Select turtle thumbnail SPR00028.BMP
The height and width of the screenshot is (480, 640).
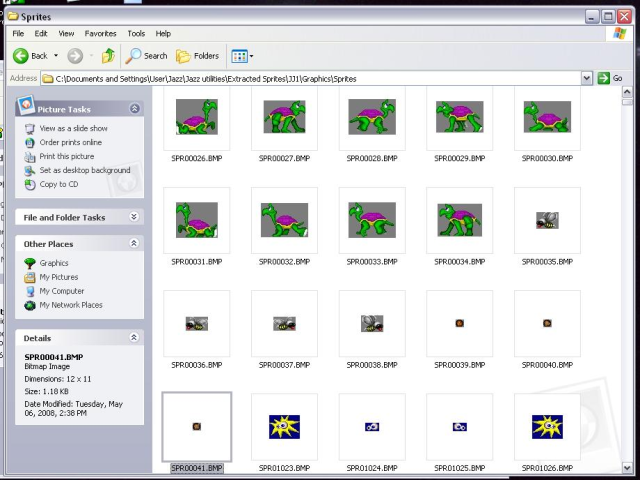coord(372,117)
